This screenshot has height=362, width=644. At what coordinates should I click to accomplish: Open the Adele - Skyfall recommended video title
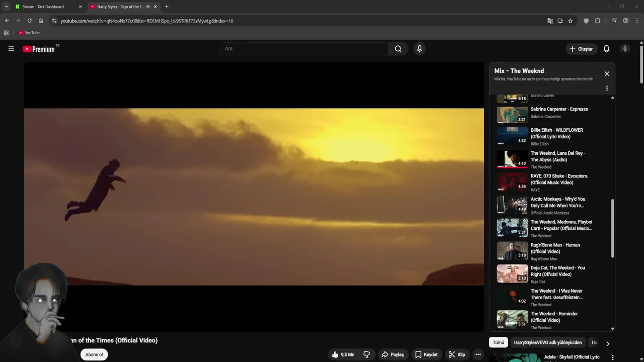pos(572,357)
